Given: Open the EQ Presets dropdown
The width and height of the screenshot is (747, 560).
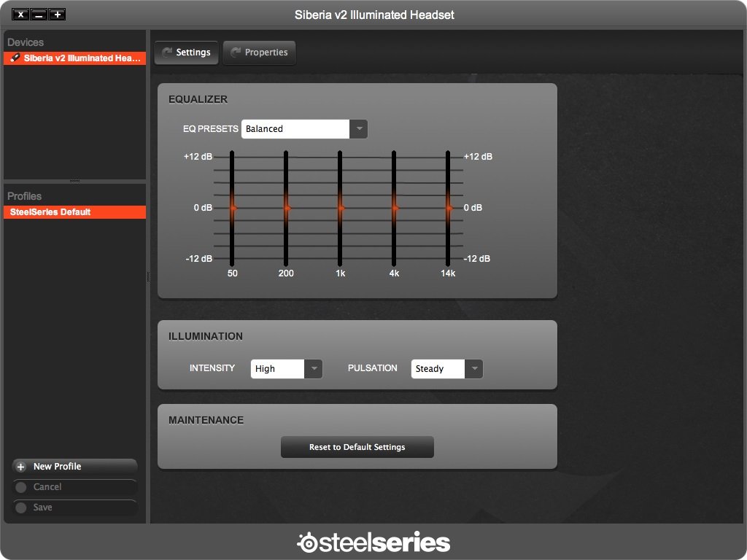Looking at the screenshot, I should [x=358, y=129].
